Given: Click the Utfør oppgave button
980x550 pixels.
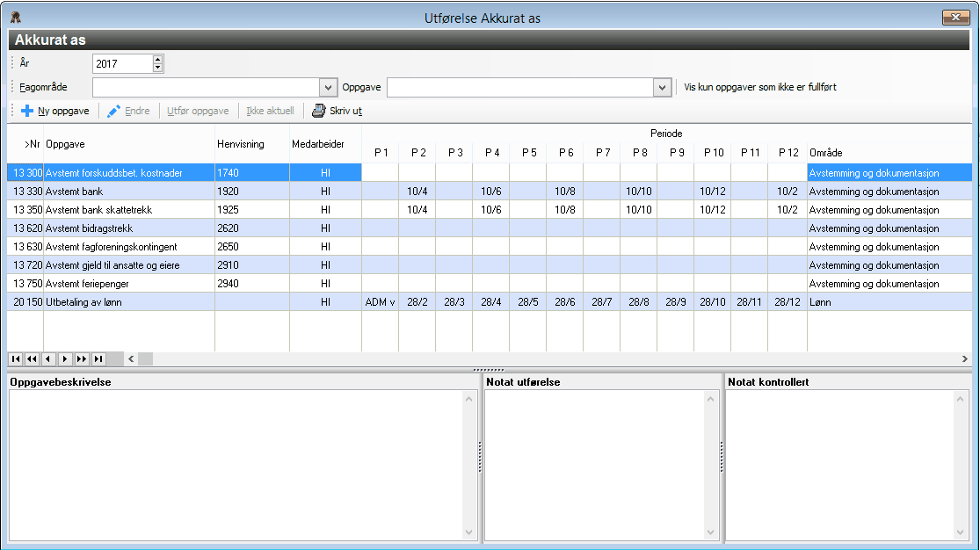Looking at the screenshot, I should 198,111.
